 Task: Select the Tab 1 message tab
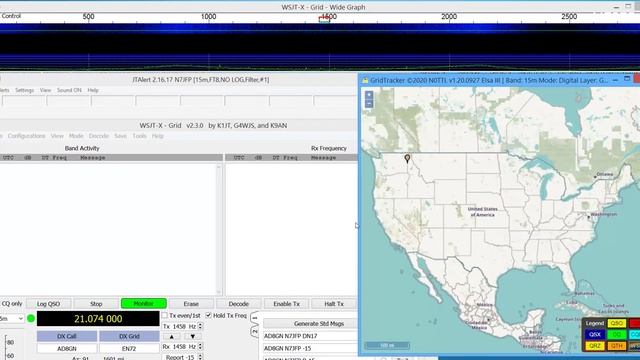point(255,318)
